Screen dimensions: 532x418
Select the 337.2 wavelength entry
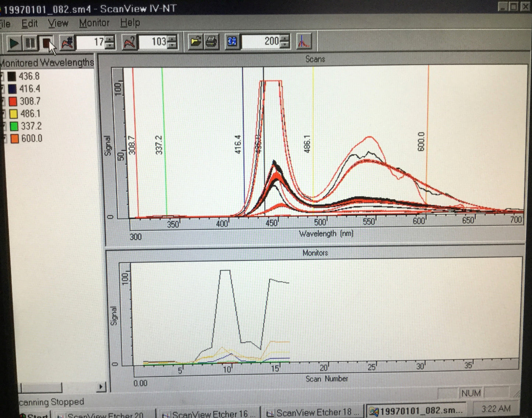click(x=31, y=126)
